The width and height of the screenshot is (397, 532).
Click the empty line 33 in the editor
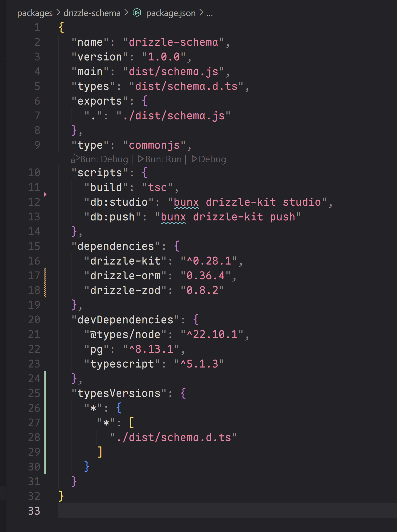pyautogui.click(x=227, y=511)
